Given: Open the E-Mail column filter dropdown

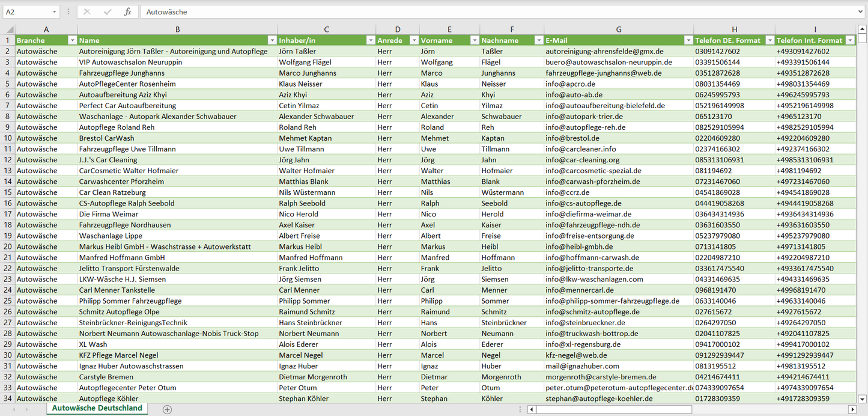Looking at the screenshot, I should point(688,40).
